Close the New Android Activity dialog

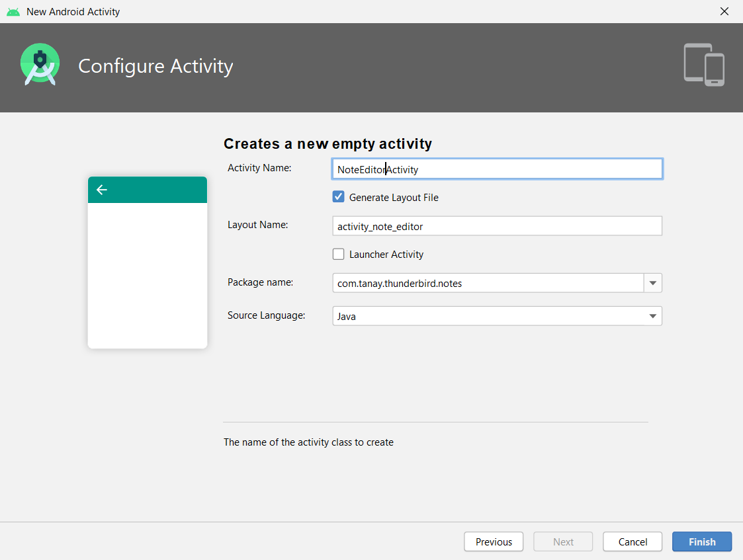(x=724, y=11)
